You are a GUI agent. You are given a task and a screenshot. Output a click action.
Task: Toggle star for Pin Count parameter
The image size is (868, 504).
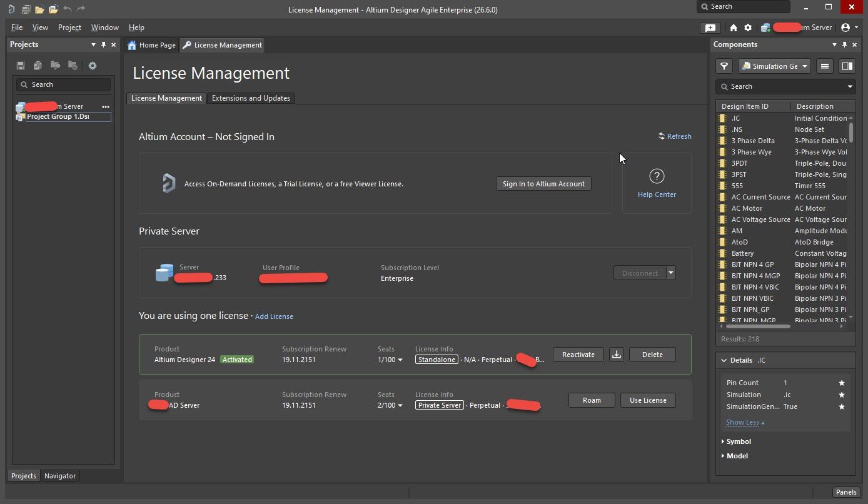tap(841, 383)
